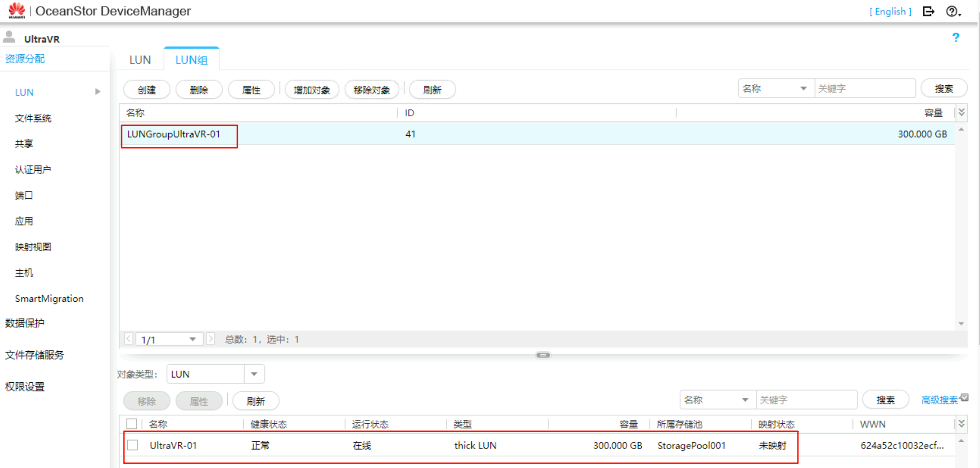Click the top 关键字 search input field
The width and height of the screenshot is (980, 468).
[864, 89]
